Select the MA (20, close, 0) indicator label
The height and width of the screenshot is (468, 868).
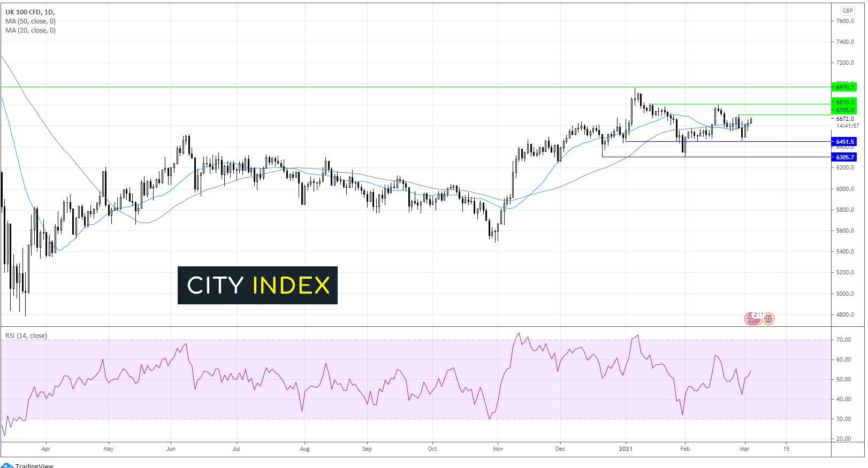(x=31, y=30)
